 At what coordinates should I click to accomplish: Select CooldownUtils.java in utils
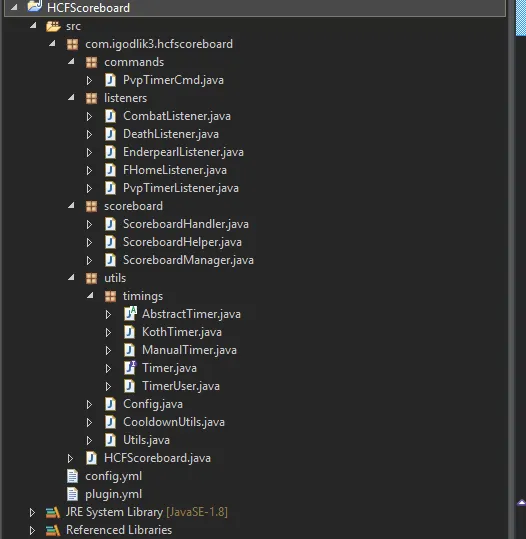pyautogui.click(x=174, y=422)
